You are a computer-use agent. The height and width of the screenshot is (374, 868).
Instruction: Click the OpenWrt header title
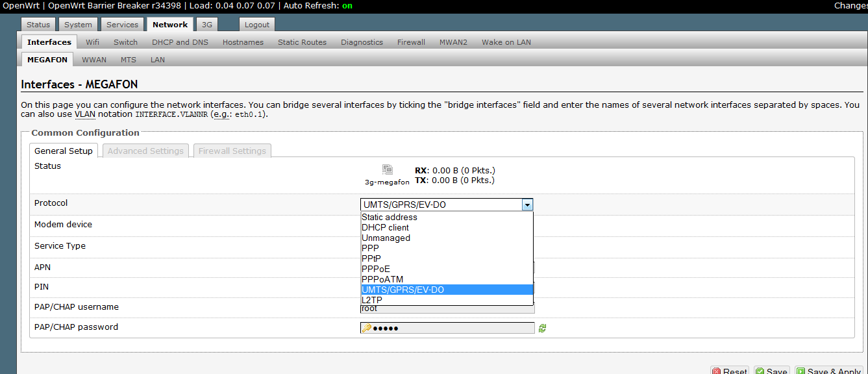(x=21, y=6)
